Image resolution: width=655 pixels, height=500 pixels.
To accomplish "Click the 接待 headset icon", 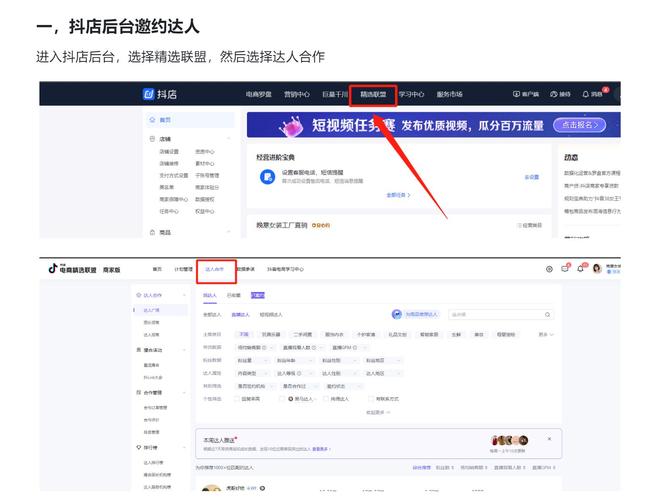I will click(553, 94).
